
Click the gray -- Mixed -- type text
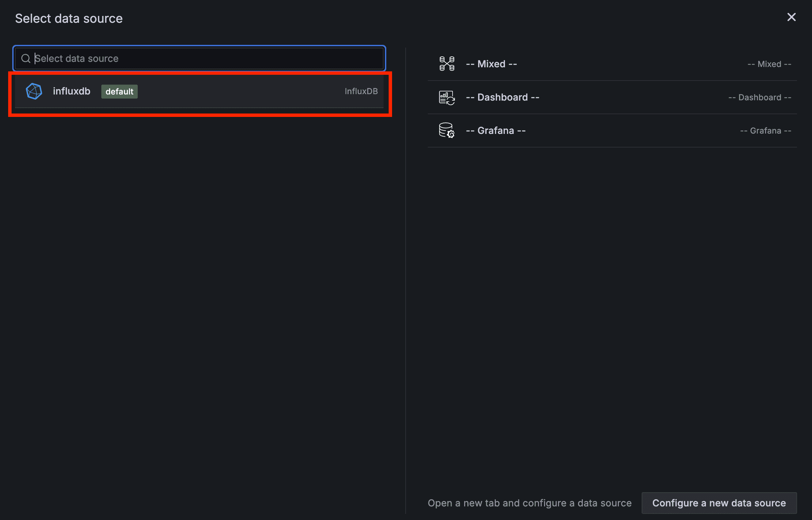769,64
